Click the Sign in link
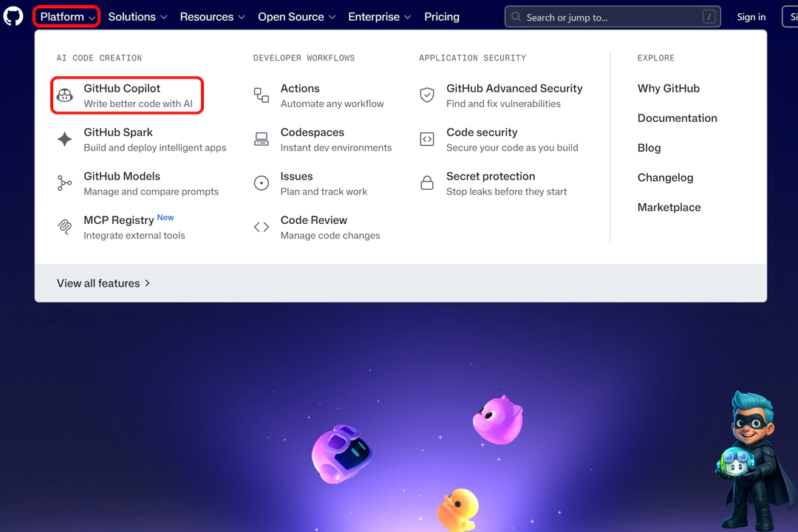The image size is (798, 532). [751, 16]
